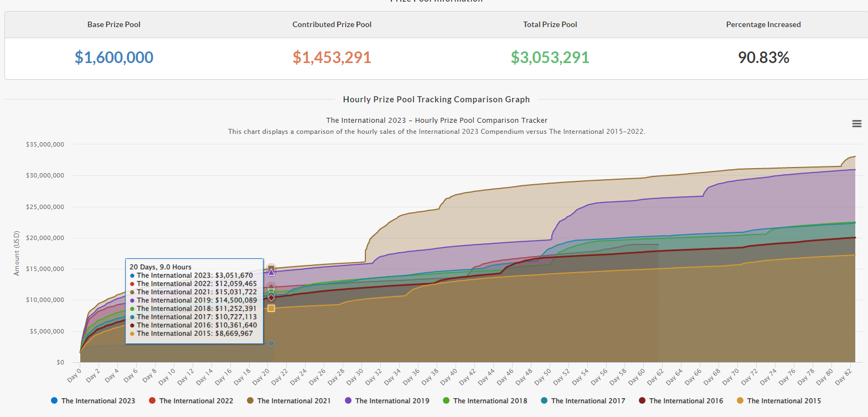Click the blue legend dot for The International 2023
The width and height of the screenshot is (868, 417).
(x=54, y=400)
